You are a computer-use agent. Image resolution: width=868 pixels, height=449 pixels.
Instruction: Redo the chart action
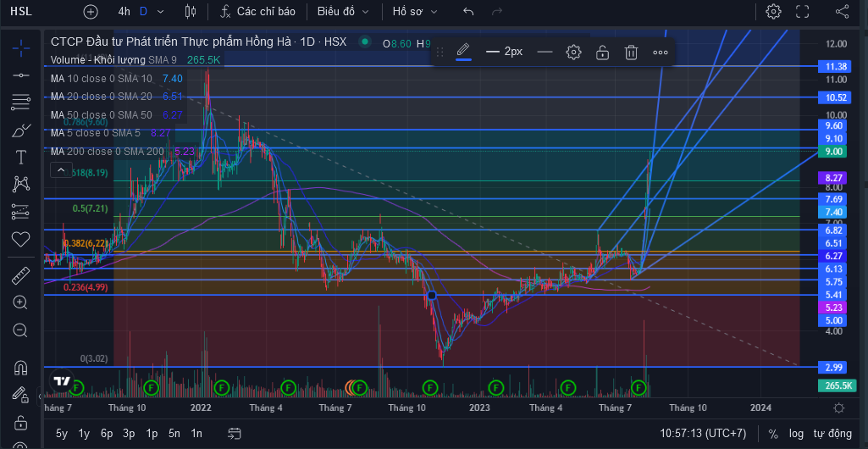[497, 11]
